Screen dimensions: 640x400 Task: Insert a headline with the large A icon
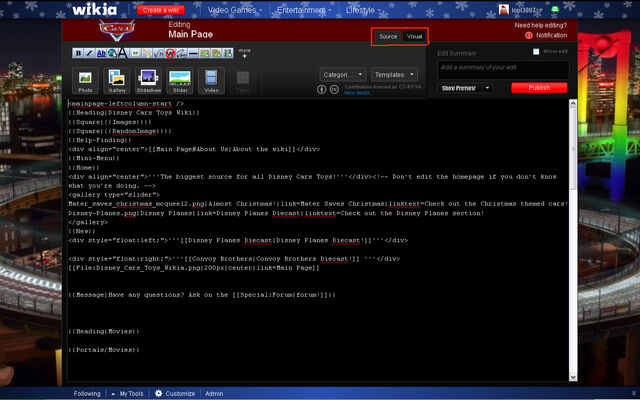click(x=123, y=53)
